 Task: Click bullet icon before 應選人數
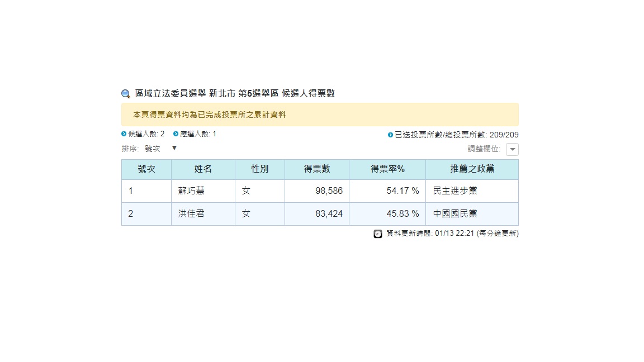click(x=176, y=134)
